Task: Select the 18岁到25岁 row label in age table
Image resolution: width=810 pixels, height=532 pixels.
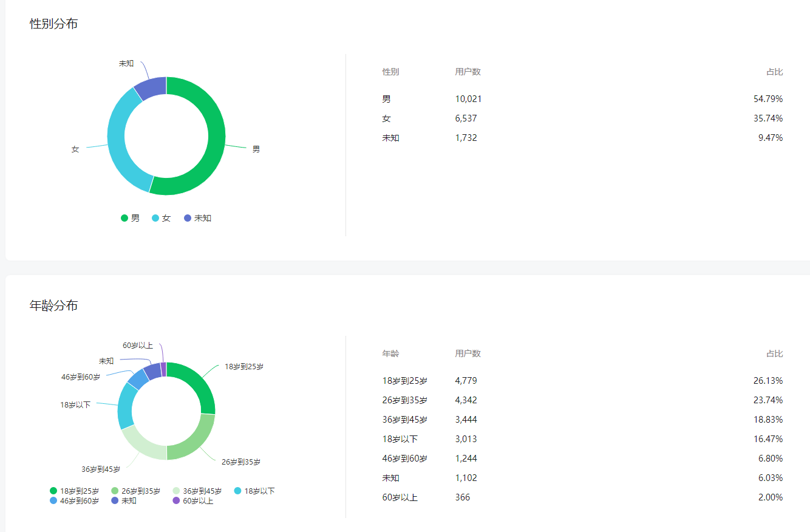Action: click(404, 381)
